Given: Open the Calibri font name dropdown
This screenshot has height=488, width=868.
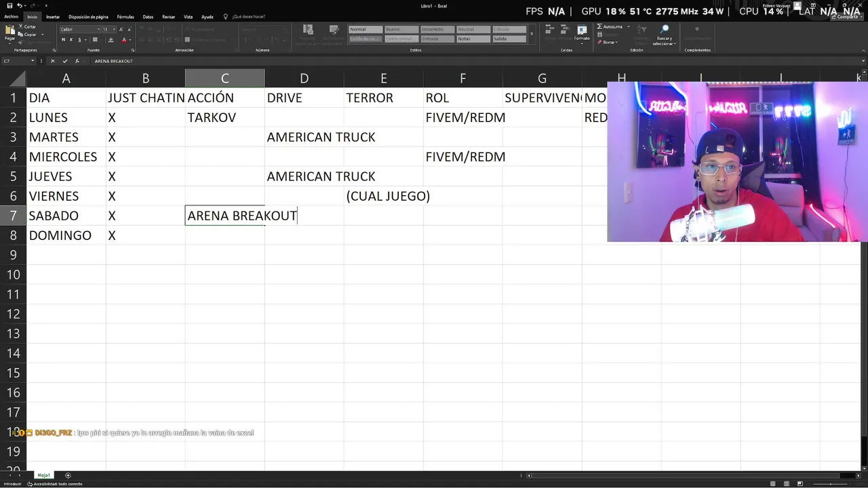Looking at the screenshot, I should 98,29.
